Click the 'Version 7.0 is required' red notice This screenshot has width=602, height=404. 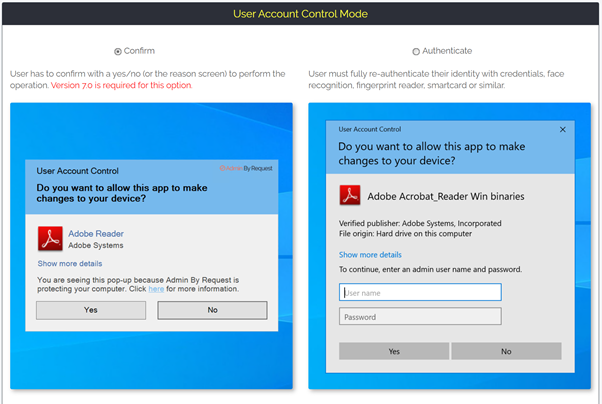pos(121,85)
